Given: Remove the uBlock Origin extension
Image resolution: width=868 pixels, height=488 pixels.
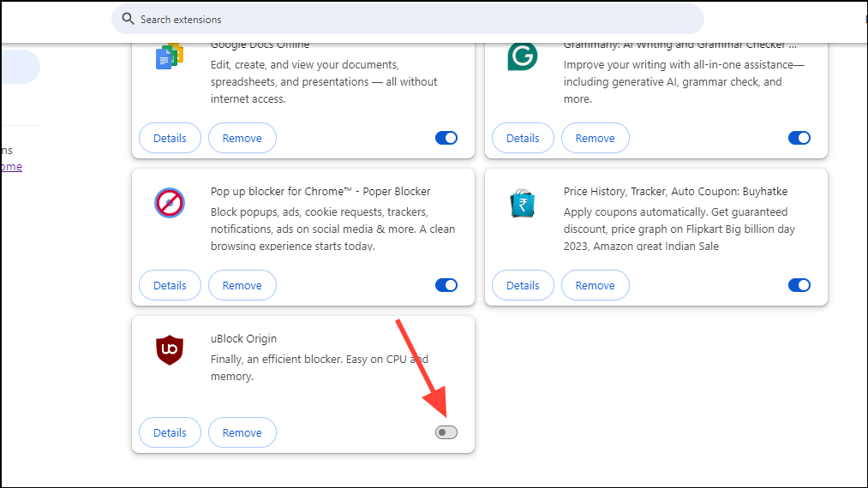Looking at the screenshot, I should pos(242,432).
